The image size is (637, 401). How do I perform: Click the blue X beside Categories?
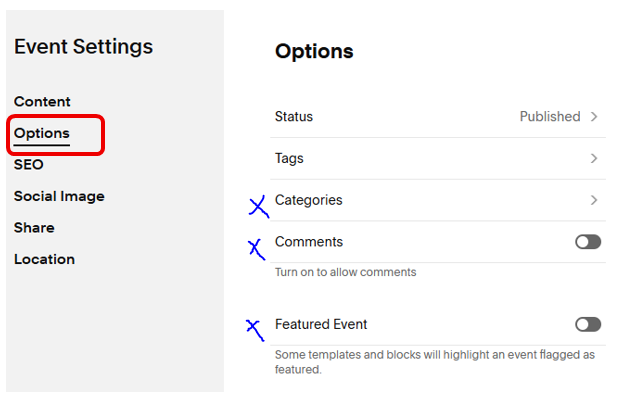[x=258, y=206]
